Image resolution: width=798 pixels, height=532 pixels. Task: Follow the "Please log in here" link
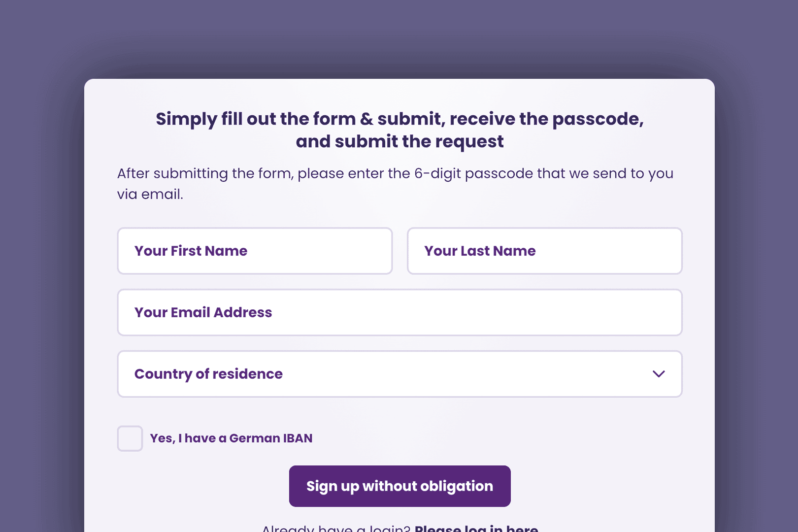pos(476,528)
